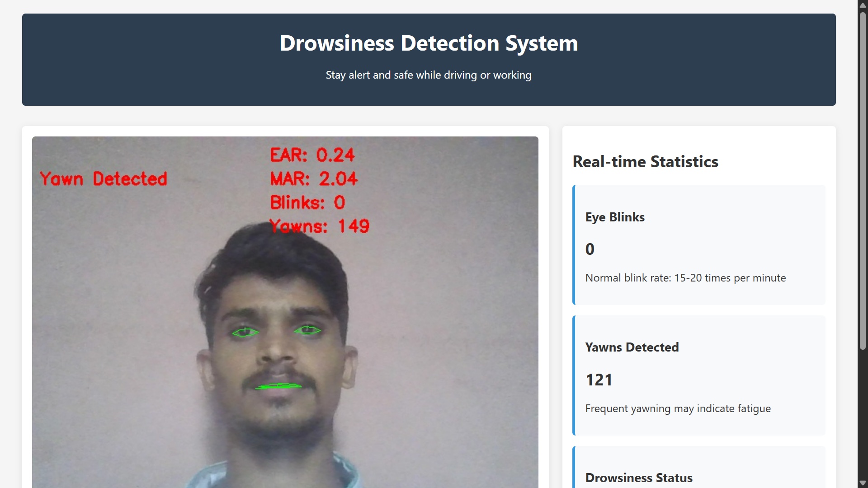The width and height of the screenshot is (868, 488).
Task: Click the live webcam video feed
Action: (285, 312)
